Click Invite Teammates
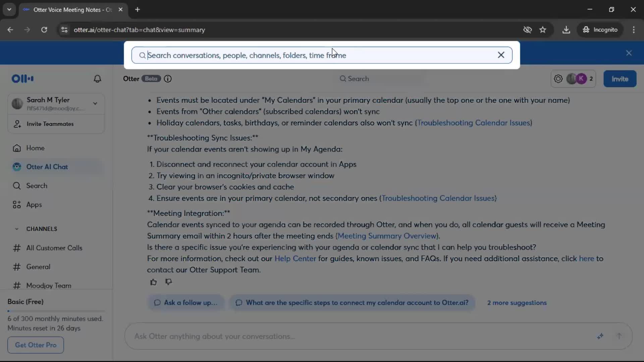Screen dimensions: 644x362 click(56, 124)
